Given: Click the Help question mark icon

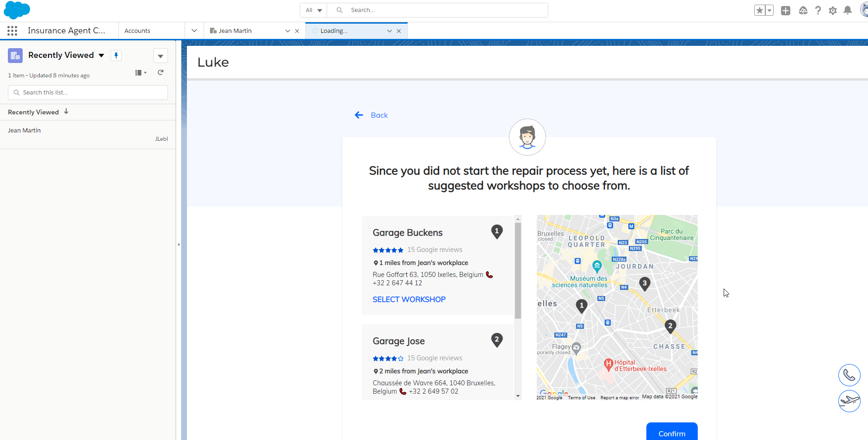Looking at the screenshot, I should (x=818, y=11).
